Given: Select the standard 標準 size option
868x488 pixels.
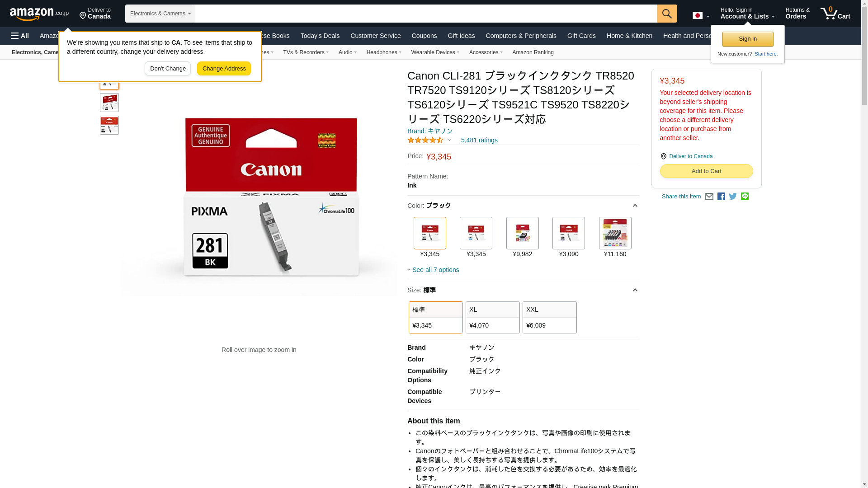Looking at the screenshot, I should 435,317.
